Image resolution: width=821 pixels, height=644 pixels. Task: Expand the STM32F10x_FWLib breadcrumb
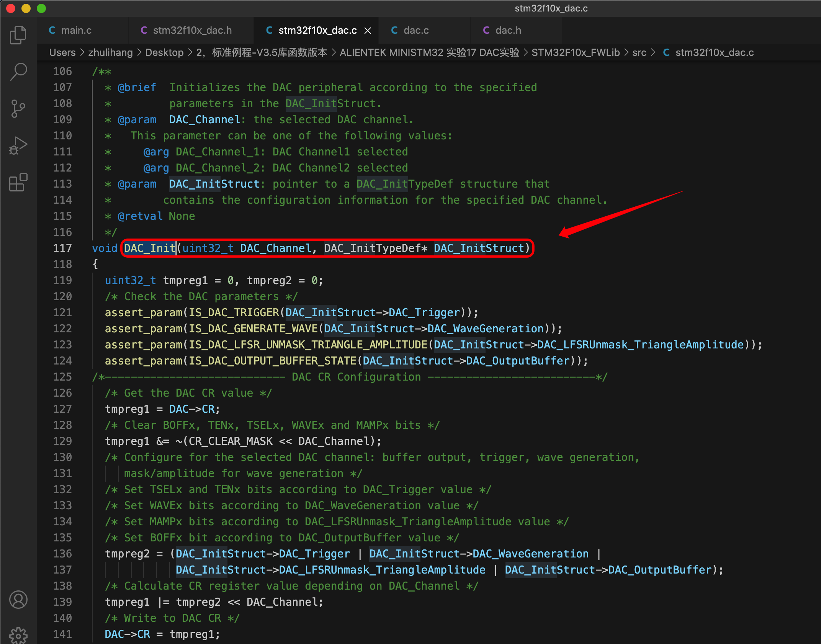[x=575, y=52]
